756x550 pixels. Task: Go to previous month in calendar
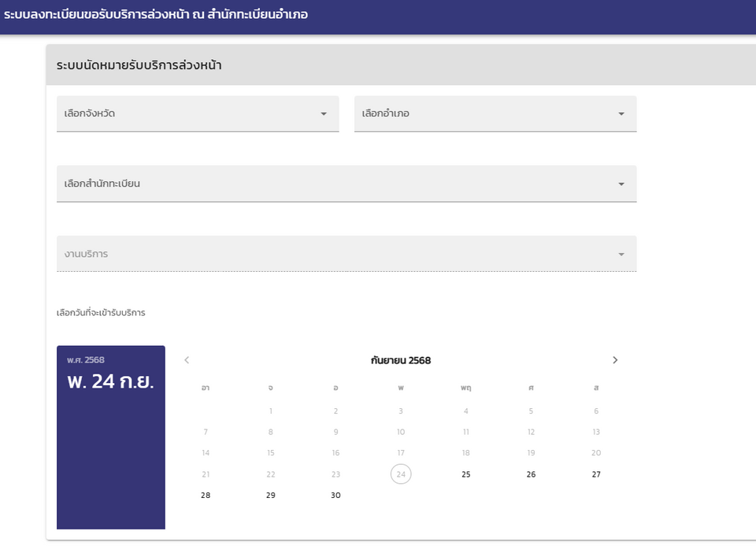pyautogui.click(x=187, y=360)
